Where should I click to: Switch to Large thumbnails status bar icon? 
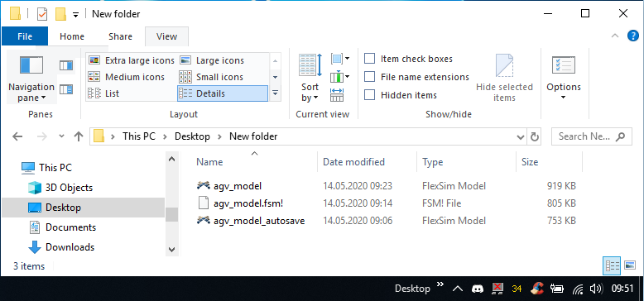coord(630,265)
